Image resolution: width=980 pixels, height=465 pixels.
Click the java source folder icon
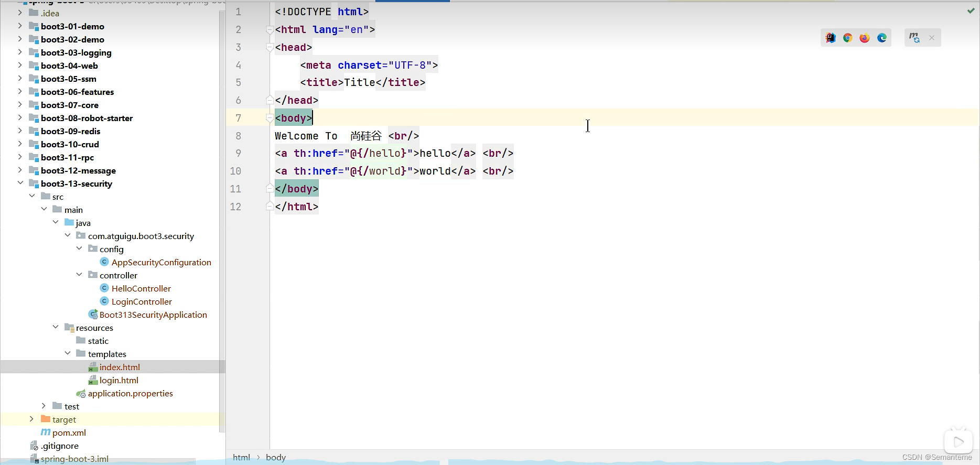tap(69, 222)
